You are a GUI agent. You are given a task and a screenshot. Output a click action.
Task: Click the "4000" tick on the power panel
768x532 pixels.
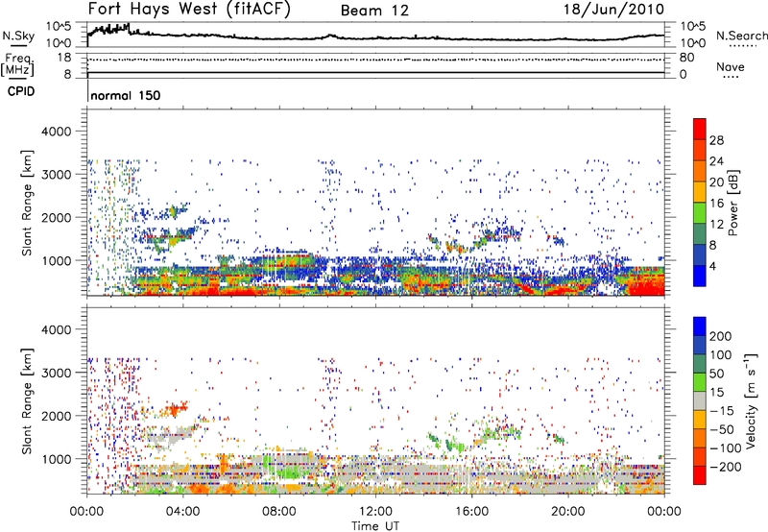click(x=57, y=132)
